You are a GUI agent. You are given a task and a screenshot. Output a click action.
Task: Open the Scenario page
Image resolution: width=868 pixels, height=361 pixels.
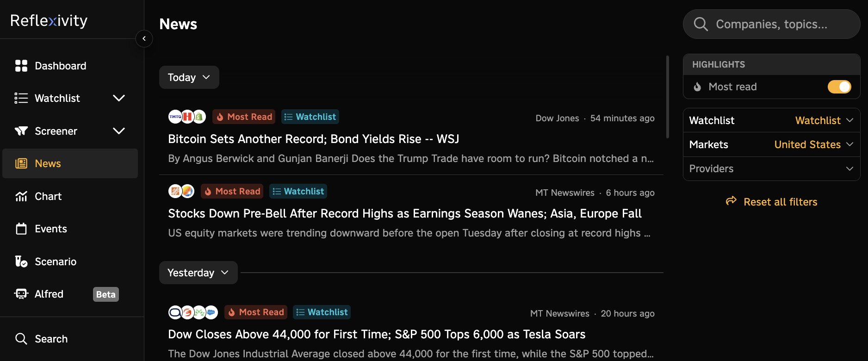pos(70,261)
